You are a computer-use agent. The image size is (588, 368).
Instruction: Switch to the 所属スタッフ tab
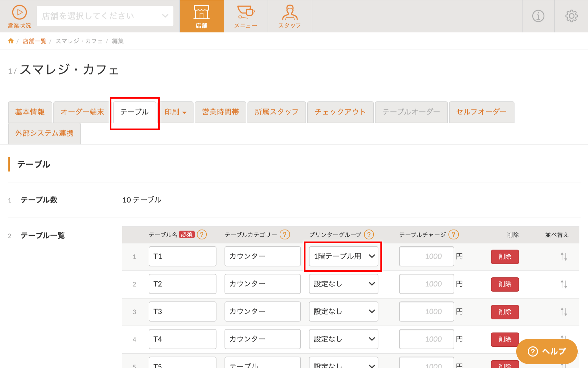point(276,112)
